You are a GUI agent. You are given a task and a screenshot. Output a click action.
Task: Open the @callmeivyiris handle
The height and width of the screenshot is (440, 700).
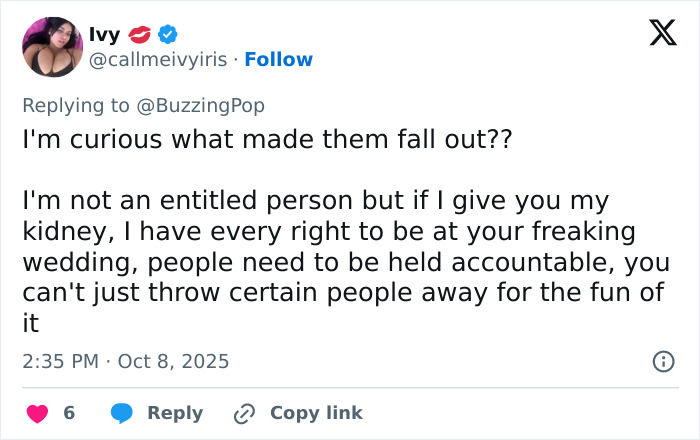coord(160,60)
